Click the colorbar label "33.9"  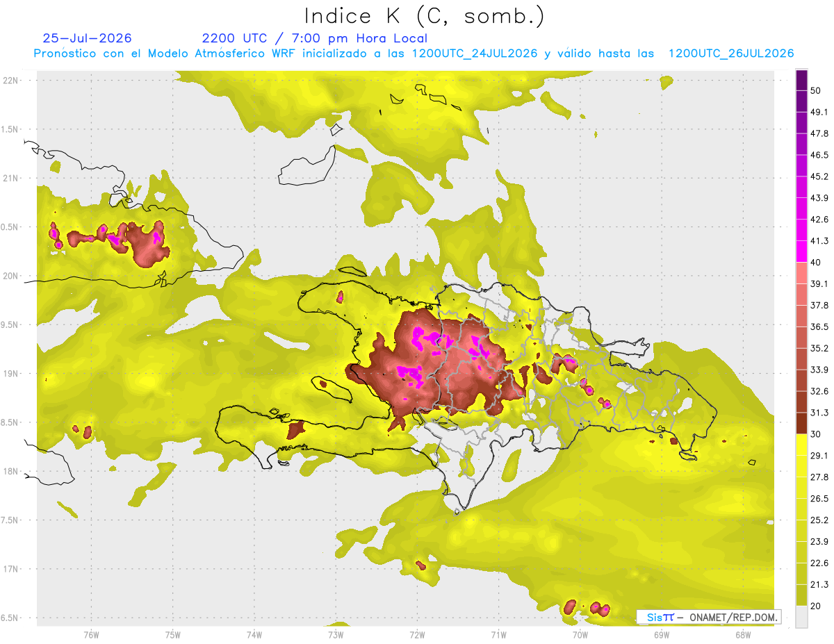[x=819, y=370]
